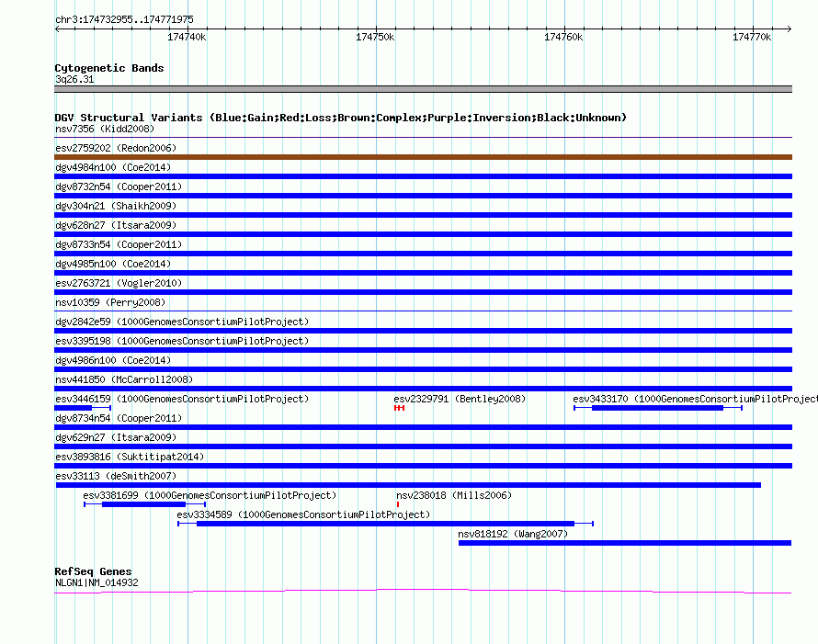Select the DGV Structural Variants track title
Screen dimensions: 818x644
click(x=340, y=118)
